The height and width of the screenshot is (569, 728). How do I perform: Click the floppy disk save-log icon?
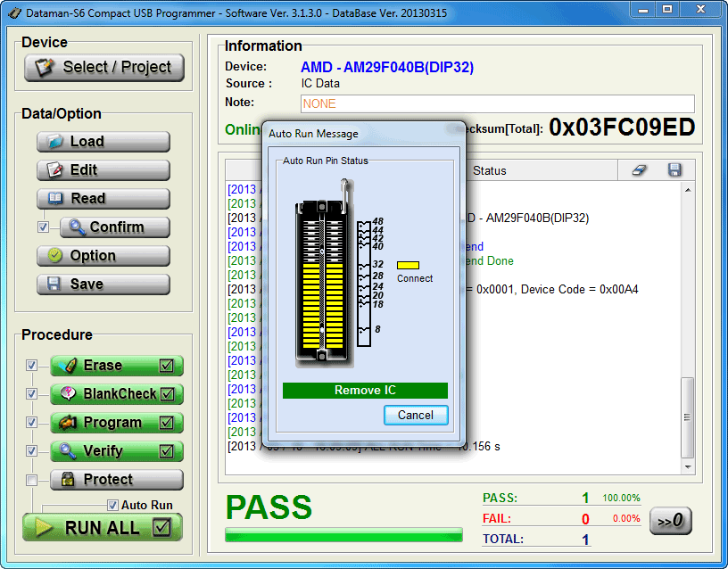674,170
